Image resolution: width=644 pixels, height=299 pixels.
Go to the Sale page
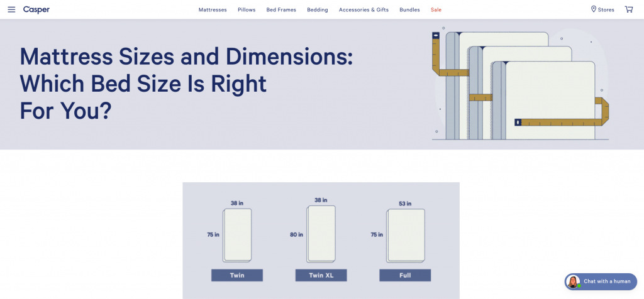coord(436,10)
